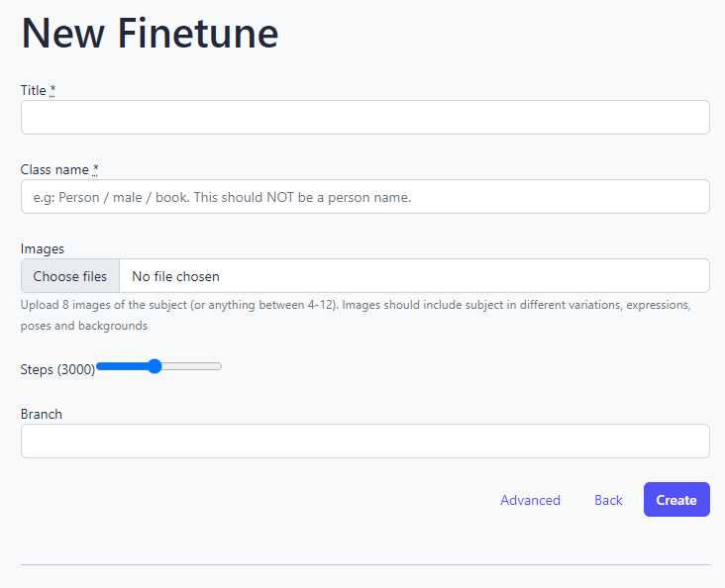
Task: Click the 'Title' field label
Action: pos(38,90)
